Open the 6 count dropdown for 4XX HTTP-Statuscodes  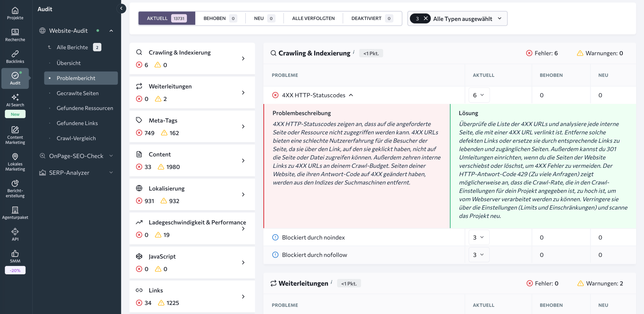click(479, 95)
